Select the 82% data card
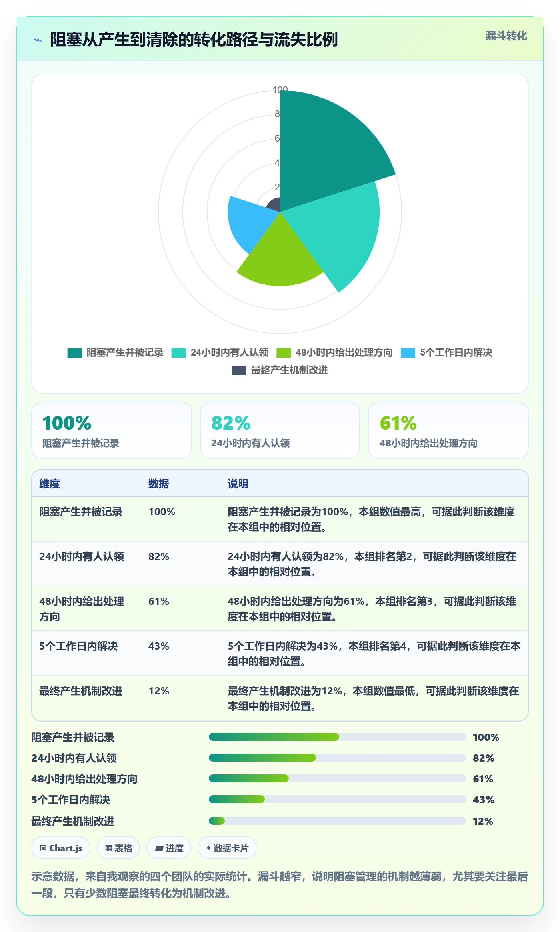560x932 pixels. pos(280,430)
